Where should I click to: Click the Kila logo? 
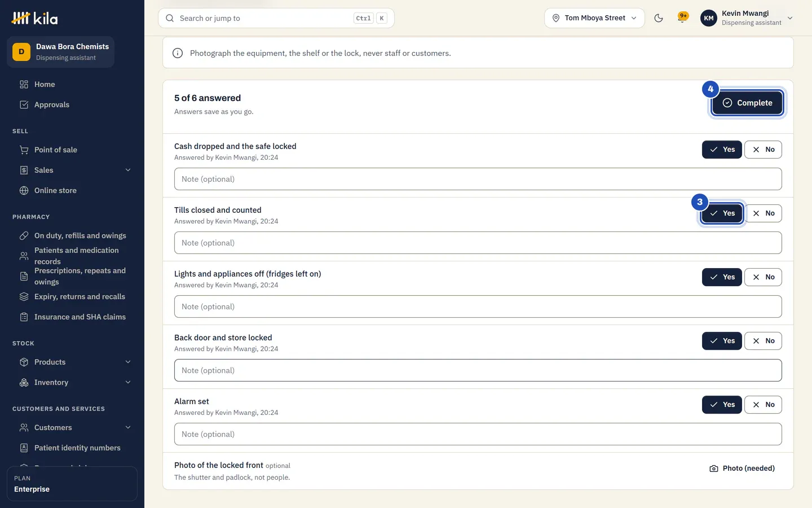tap(34, 18)
